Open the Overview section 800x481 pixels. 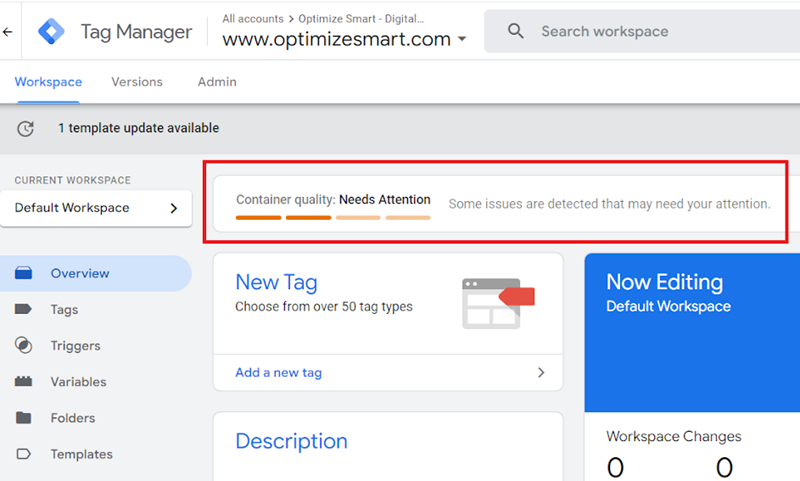[96, 273]
